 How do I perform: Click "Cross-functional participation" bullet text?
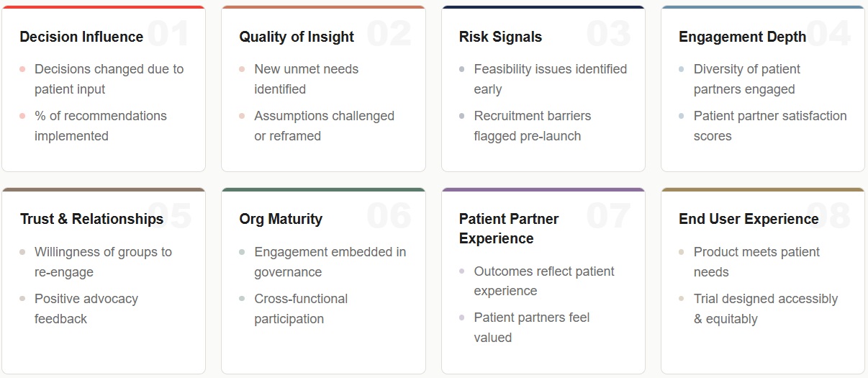coord(301,308)
